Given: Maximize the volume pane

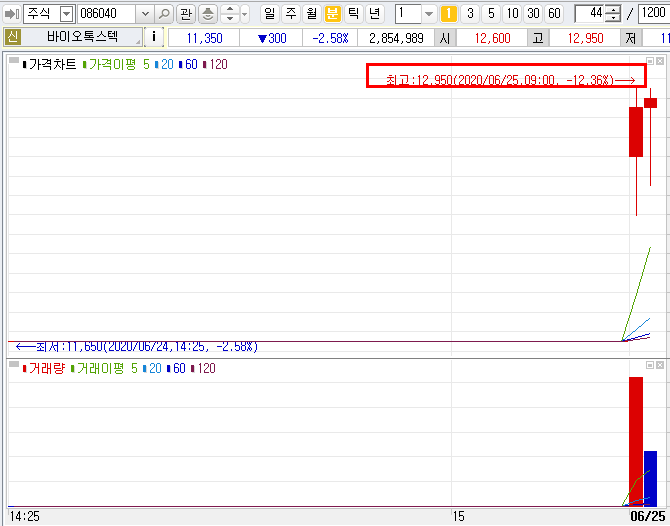Looking at the screenshot, I should [x=650, y=365].
